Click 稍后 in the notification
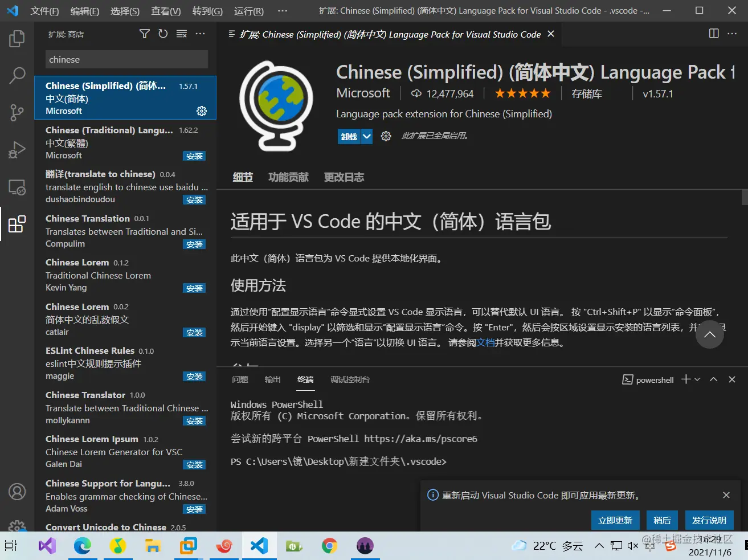The image size is (748, 560). pos(662,520)
